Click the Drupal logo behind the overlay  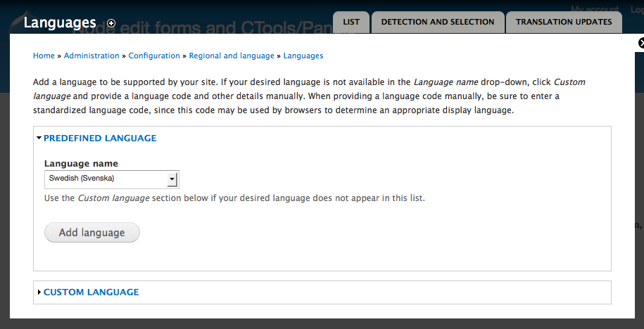16,22
